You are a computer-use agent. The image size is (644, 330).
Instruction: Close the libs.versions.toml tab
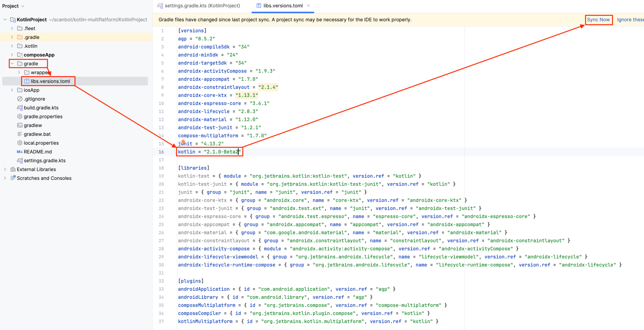[308, 5]
